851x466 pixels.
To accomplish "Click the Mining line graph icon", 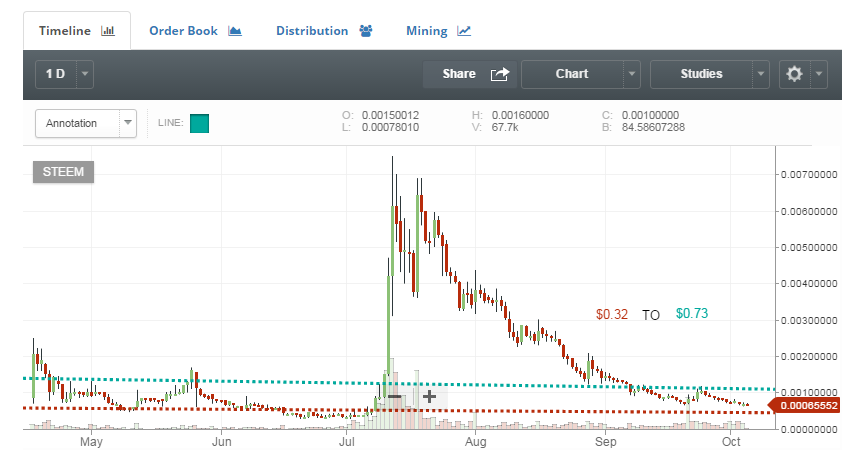I will coord(464,31).
